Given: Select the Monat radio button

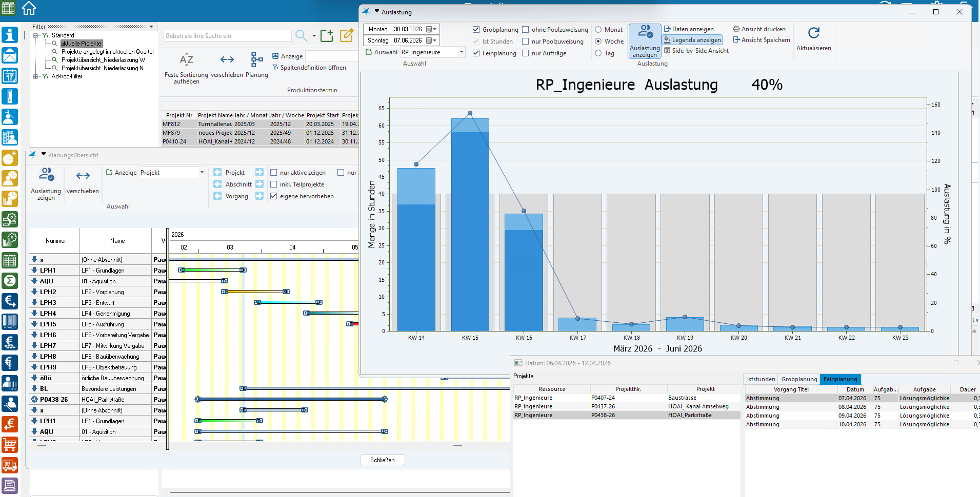Looking at the screenshot, I should coord(598,30).
